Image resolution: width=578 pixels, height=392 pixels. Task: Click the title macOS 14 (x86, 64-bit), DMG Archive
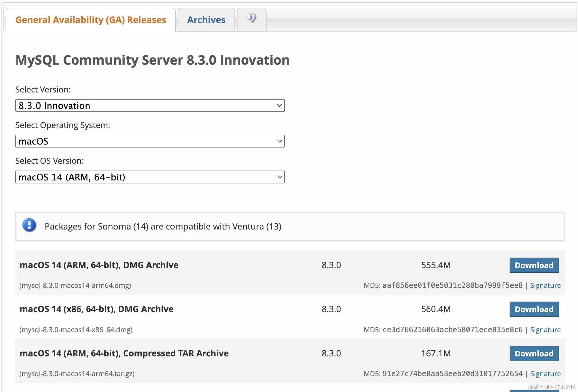[96, 309]
